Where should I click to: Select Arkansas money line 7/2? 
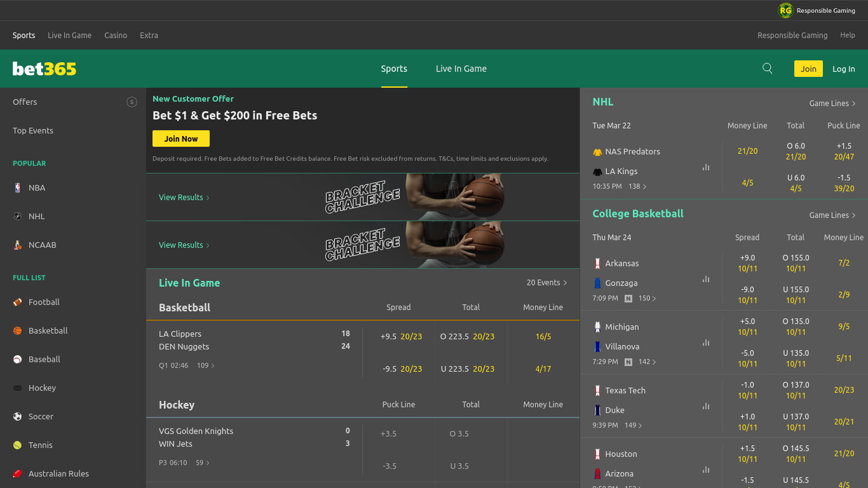[x=844, y=263]
